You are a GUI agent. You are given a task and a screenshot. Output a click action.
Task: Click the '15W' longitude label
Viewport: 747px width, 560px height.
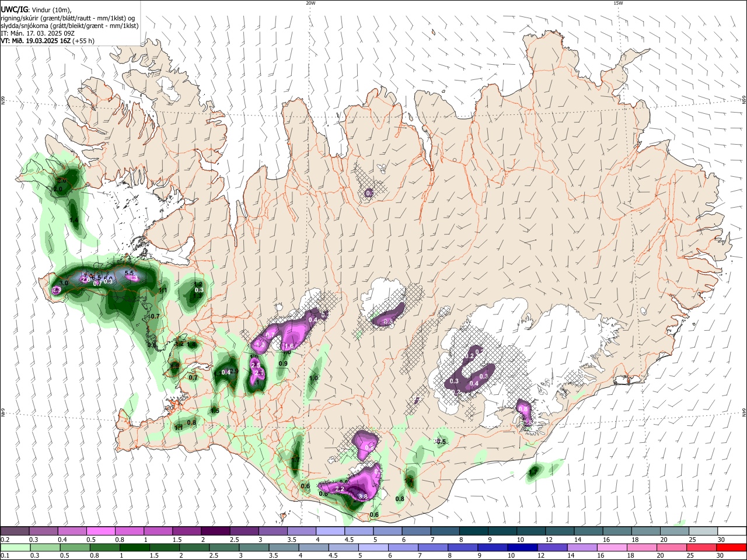click(x=618, y=3)
